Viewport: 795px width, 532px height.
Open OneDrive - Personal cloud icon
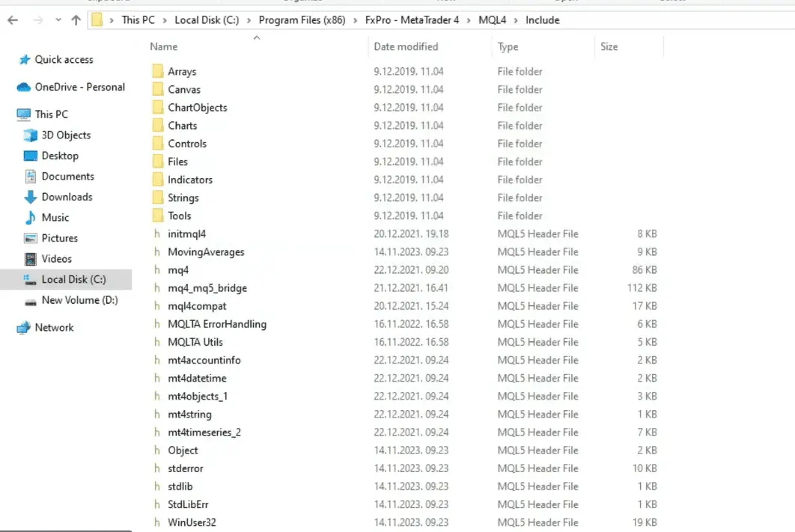pyautogui.click(x=23, y=88)
